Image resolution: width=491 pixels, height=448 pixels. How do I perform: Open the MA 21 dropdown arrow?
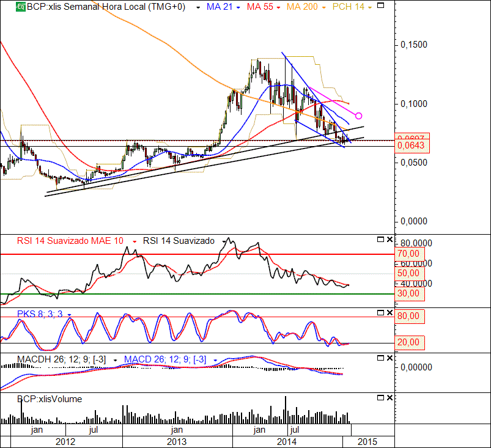[238, 7]
